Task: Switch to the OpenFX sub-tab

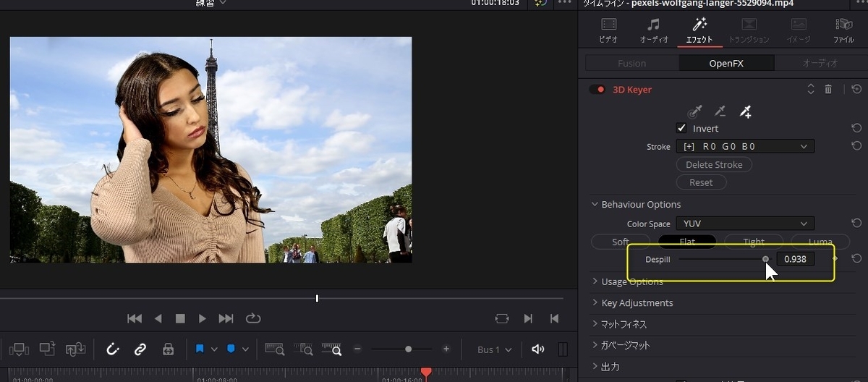Action: (x=726, y=63)
